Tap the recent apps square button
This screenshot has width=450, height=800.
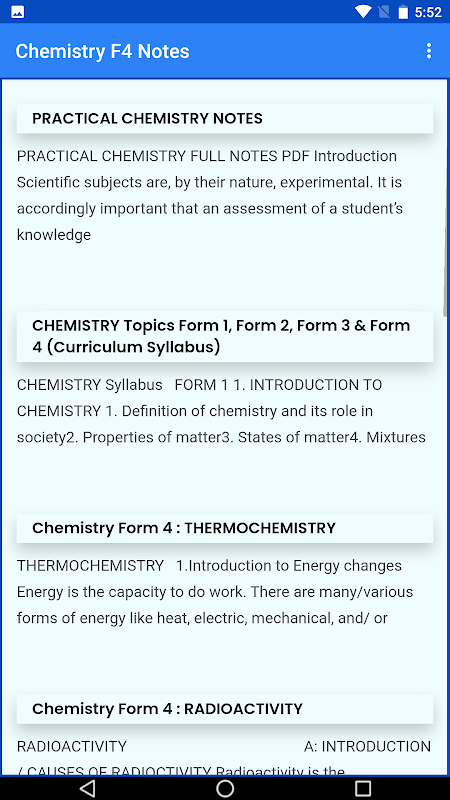tap(363, 788)
